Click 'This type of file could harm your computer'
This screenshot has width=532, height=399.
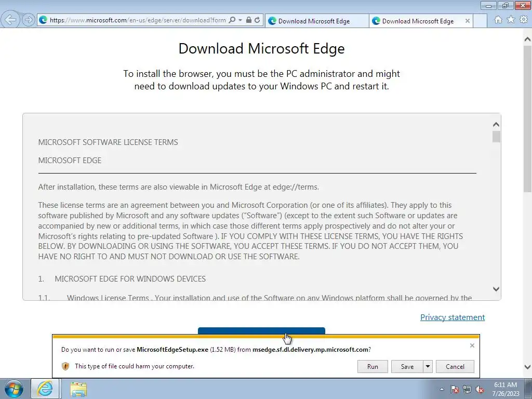[135, 366]
